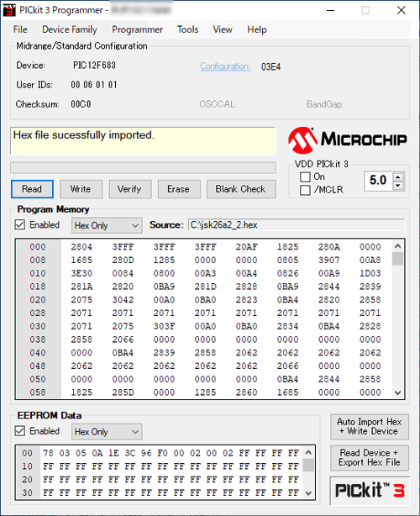
Task: Click program memory cell 3042 in row 020
Action: (x=123, y=300)
